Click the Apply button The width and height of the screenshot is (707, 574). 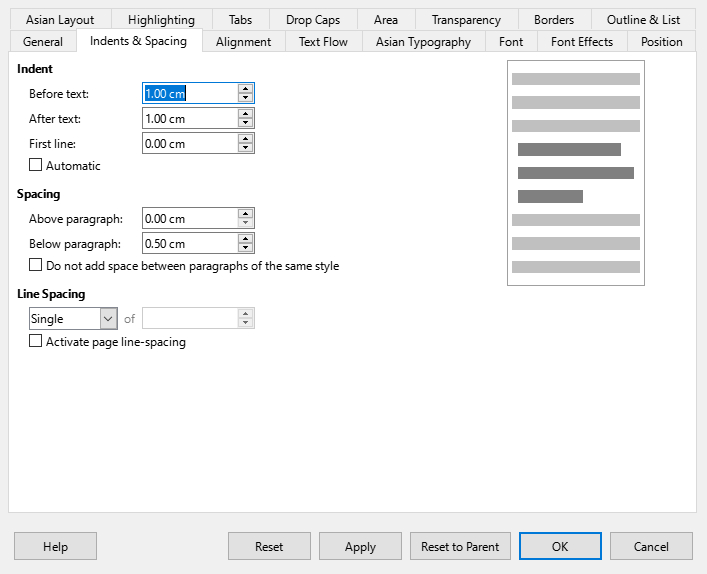[x=360, y=546]
